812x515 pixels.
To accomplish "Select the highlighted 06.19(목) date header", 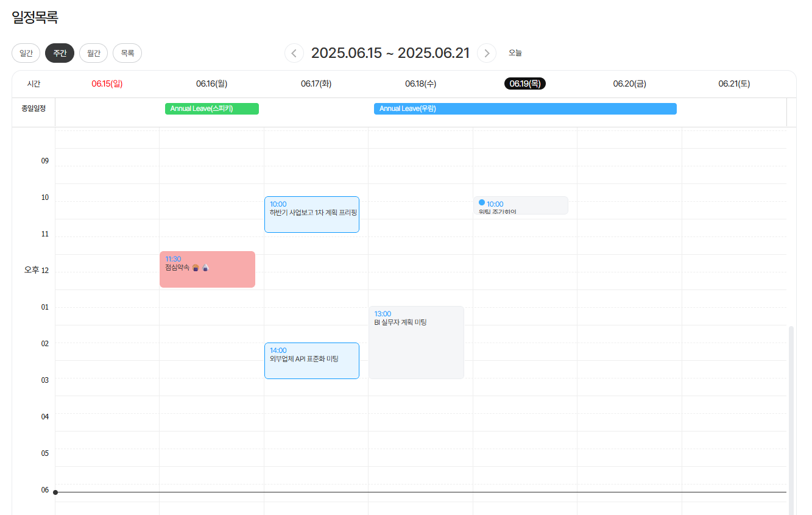I will click(x=524, y=84).
